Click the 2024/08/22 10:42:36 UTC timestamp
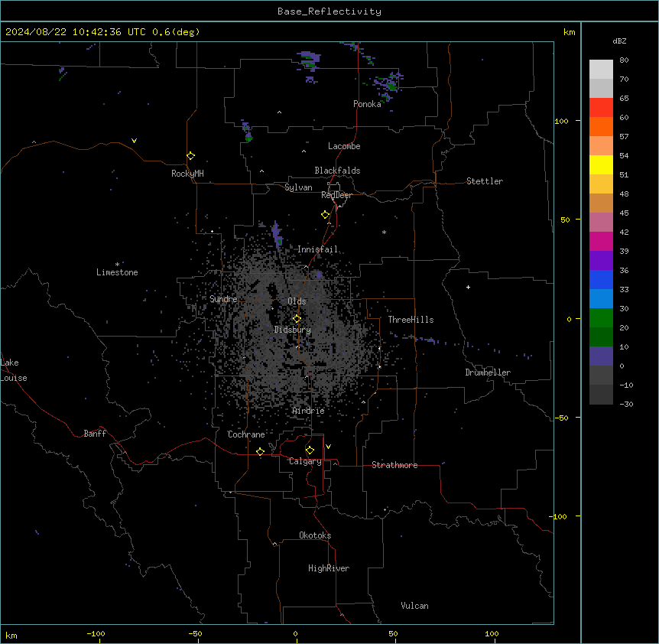659x644 pixels. [75, 32]
